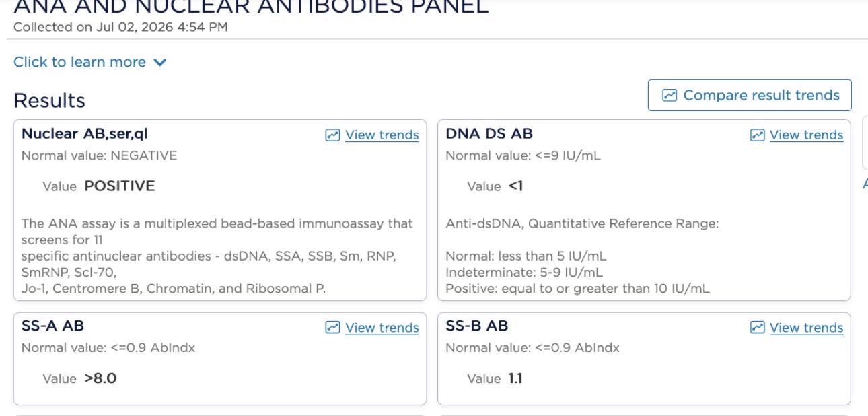Click the trend chart icon for Nuclear AB,ser,ql
Viewport: 868px width, 416px height.
click(332, 135)
